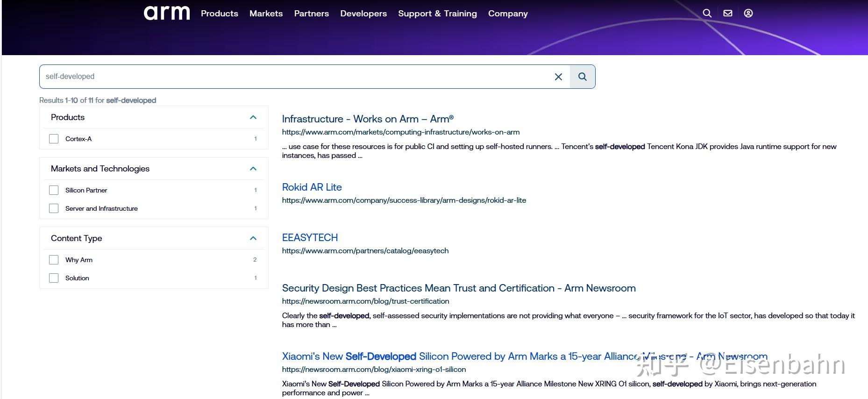The image size is (868, 399).
Task: Check the Why Arm content type
Action: tap(54, 260)
